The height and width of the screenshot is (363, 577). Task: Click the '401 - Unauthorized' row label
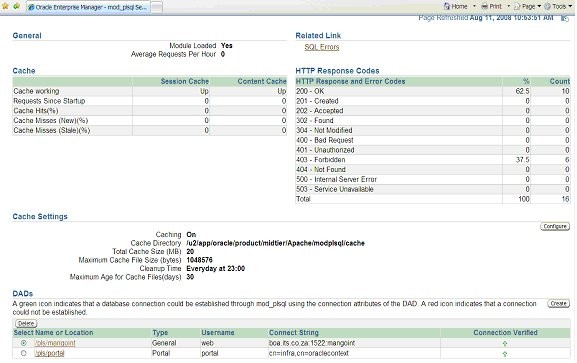(x=325, y=150)
